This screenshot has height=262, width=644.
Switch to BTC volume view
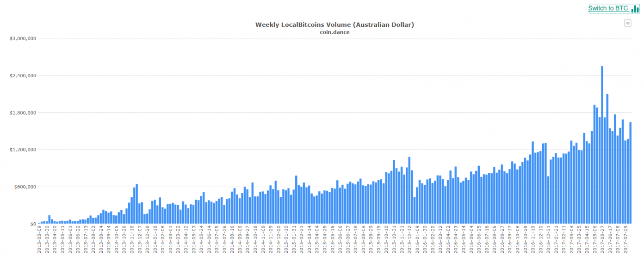point(607,8)
